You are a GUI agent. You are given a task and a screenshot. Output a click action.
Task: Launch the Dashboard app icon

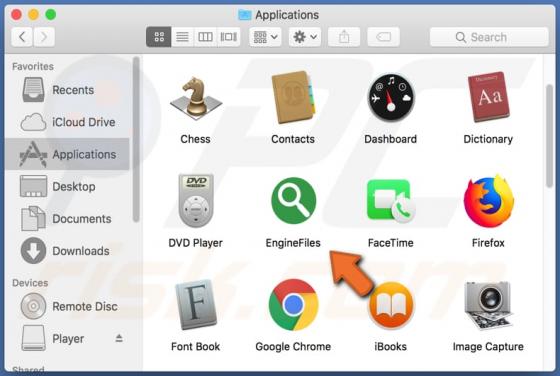[391, 97]
